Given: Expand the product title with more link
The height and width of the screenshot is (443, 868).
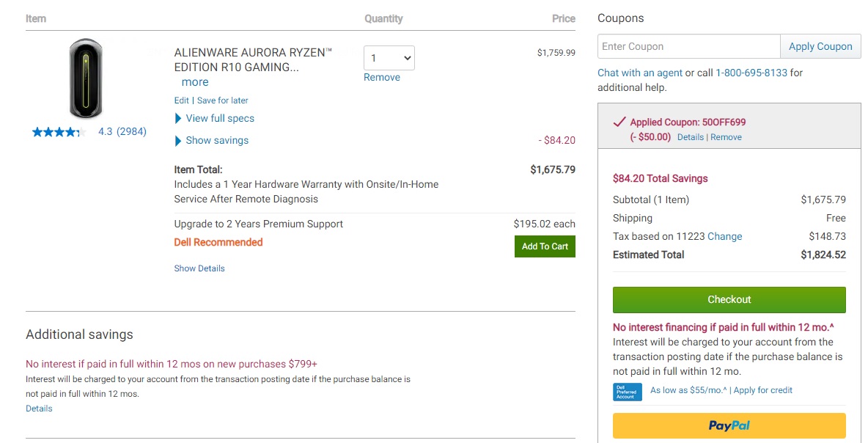Looking at the screenshot, I should 194,82.
